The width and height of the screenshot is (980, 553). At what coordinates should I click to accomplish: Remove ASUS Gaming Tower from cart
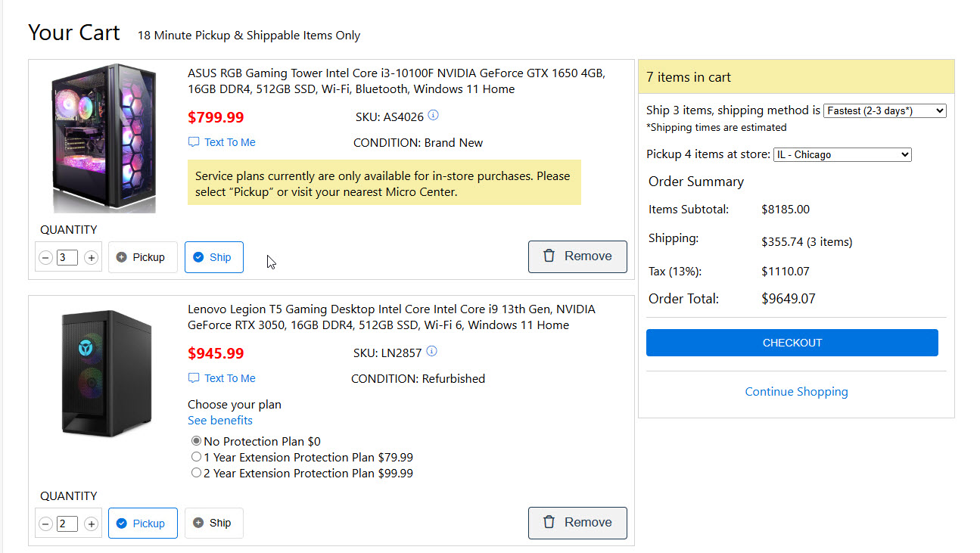[x=577, y=256]
